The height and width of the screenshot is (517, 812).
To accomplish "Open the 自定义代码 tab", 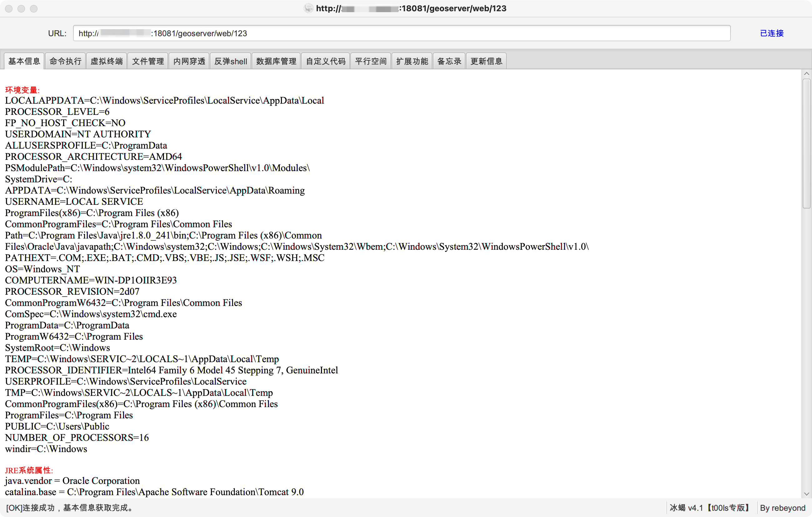I will pos(325,61).
